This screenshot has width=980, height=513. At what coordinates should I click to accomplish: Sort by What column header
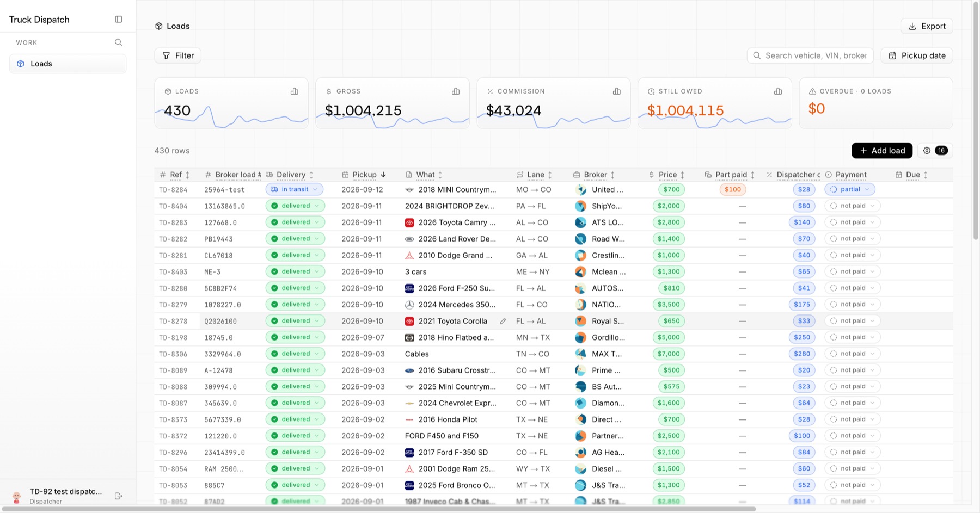point(425,175)
